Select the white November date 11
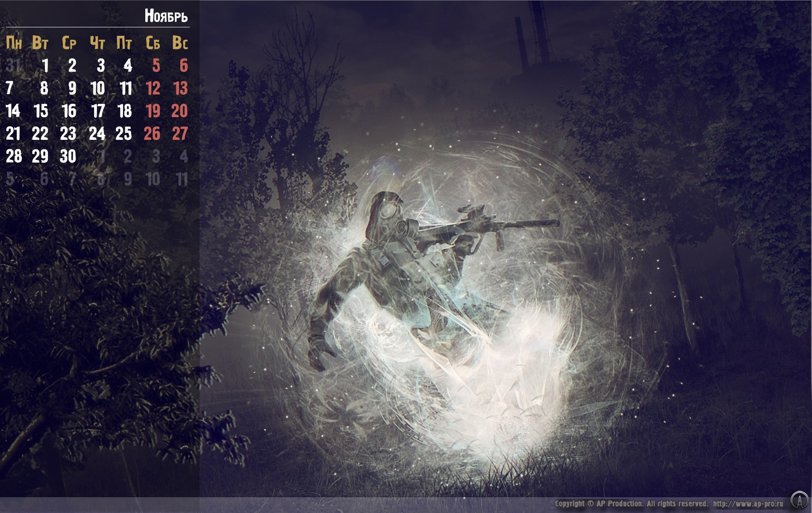The height and width of the screenshot is (513, 812). click(126, 88)
